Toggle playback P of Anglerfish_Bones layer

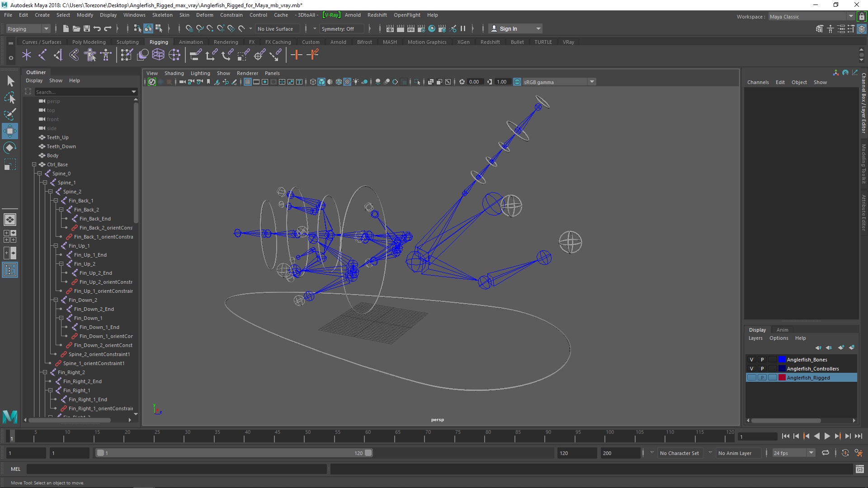point(762,360)
